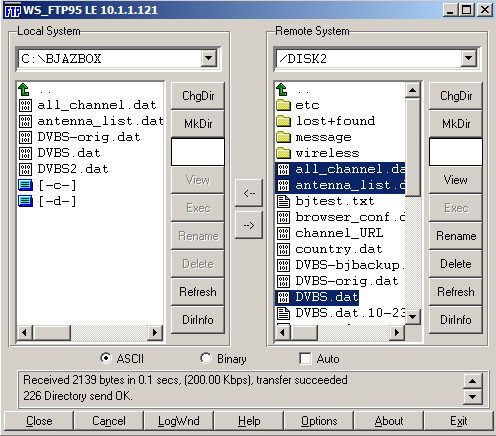The width and height of the screenshot is (496, 436).
Task: Select Binary transfer mode
Action: (206, 358)
